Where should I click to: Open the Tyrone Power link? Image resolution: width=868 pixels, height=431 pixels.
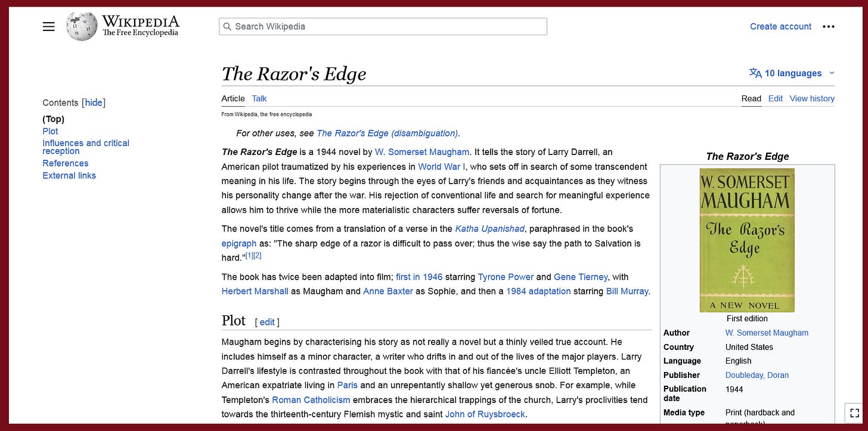coord(506,277)
